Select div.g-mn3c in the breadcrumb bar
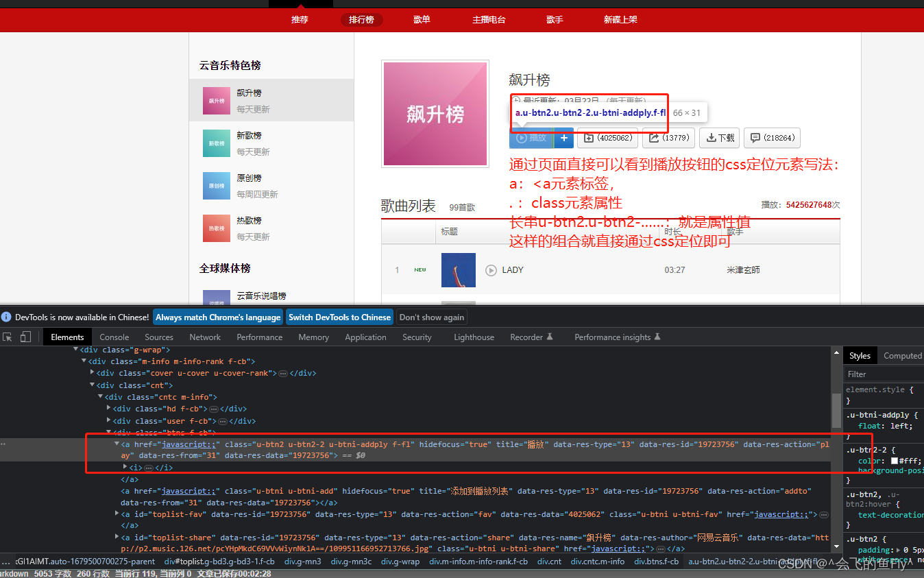Viewport: 924px width, 578px height. [x=351, y=561]
